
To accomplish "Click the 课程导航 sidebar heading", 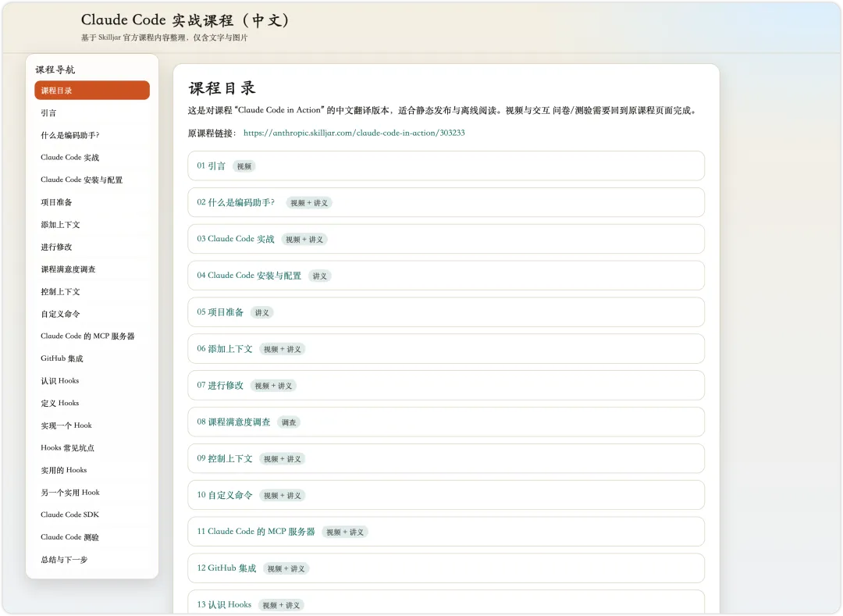I will pos(55,69).
